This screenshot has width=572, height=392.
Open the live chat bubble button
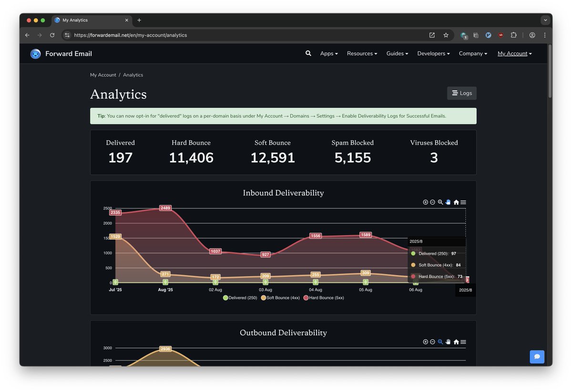point(537,357)
